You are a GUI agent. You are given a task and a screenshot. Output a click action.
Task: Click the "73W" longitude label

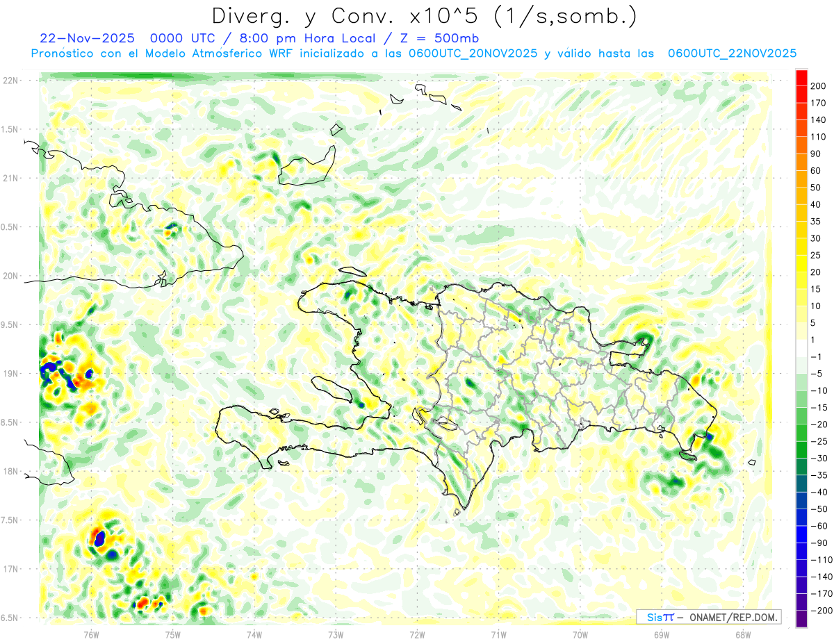336,634
